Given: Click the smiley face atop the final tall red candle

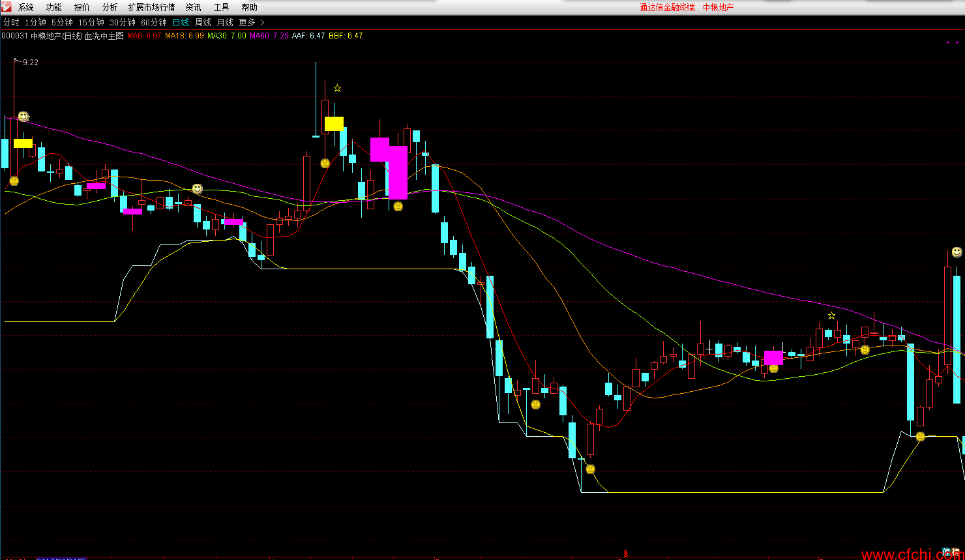Looking at the screenshot, I should coord(957,252).
